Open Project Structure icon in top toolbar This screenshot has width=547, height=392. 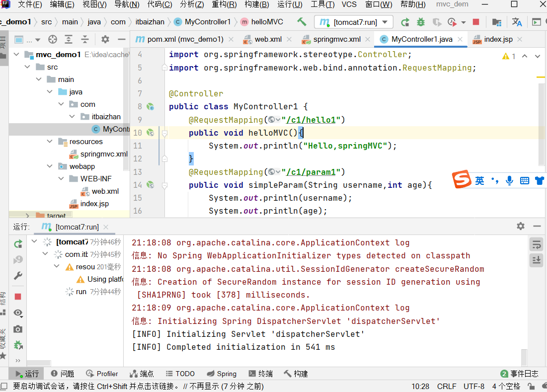coord(497,22)
